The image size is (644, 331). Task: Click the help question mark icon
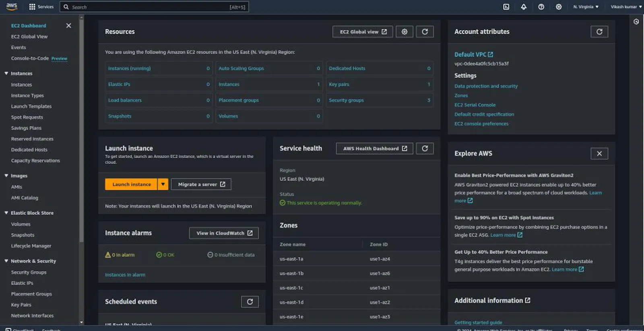541,7
